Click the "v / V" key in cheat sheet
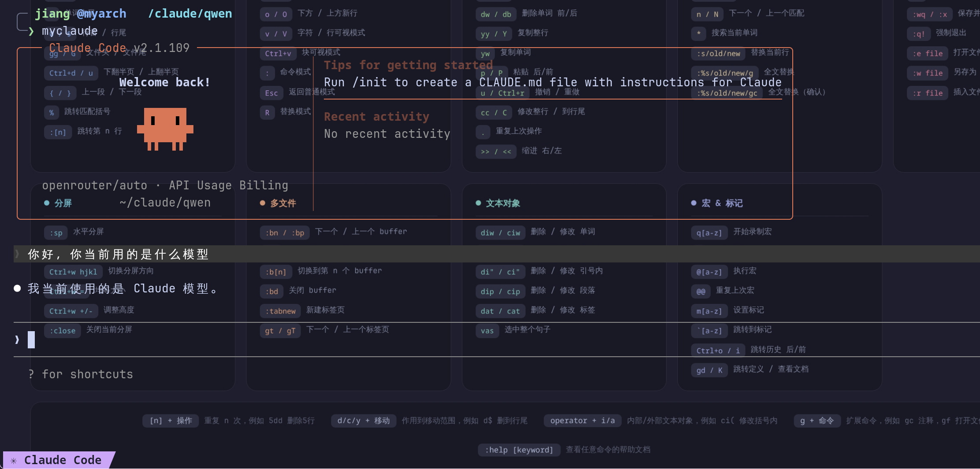The image size is (980, 469). (276, 33)
